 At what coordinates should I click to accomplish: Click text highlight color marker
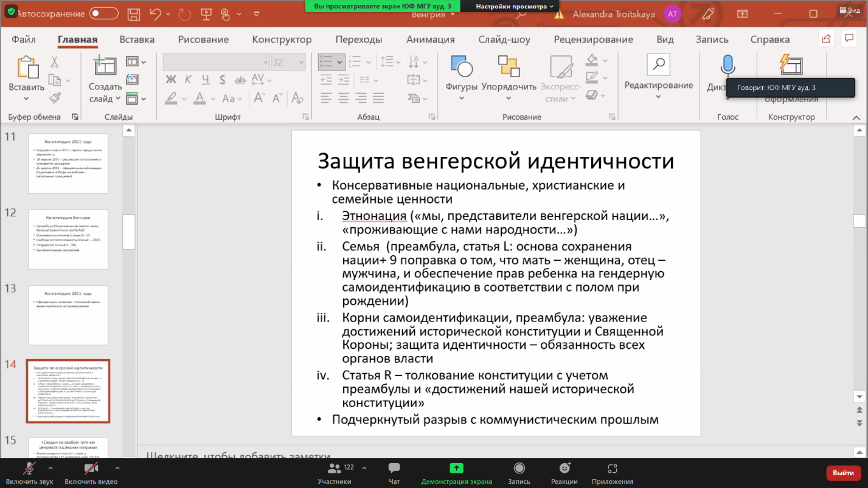coord(171,98)
